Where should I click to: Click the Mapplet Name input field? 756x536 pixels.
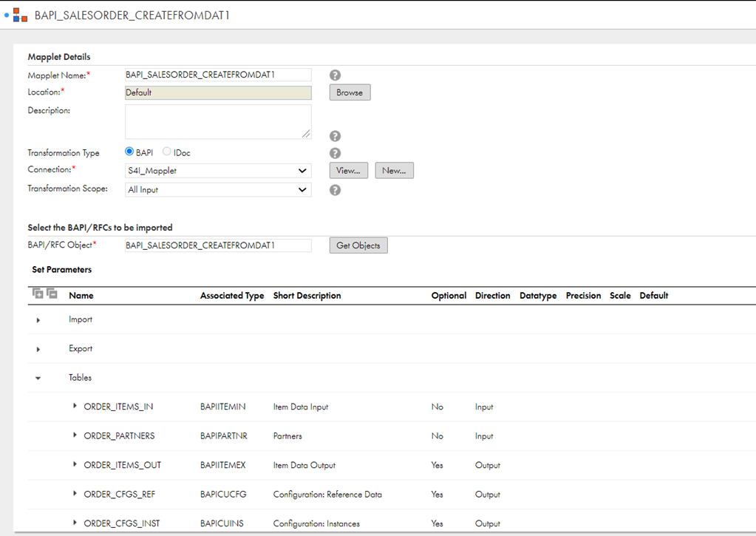[218, 75]
